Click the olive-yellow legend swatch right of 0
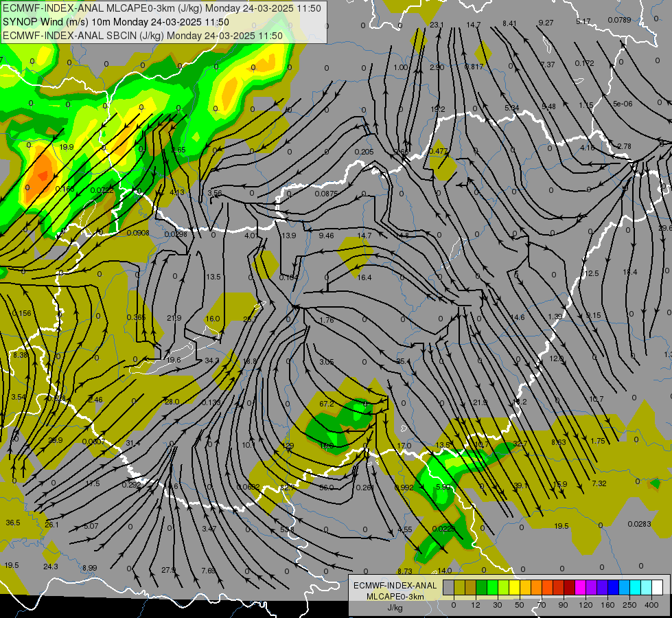The height and width of the screenshot is (618, 672). click(459, 588)
